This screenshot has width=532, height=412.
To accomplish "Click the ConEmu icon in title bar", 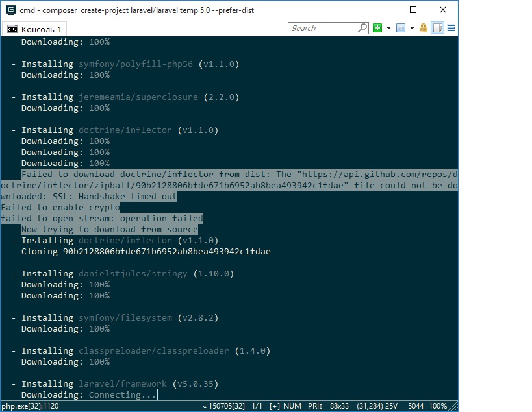I will (x=11, y=10).
